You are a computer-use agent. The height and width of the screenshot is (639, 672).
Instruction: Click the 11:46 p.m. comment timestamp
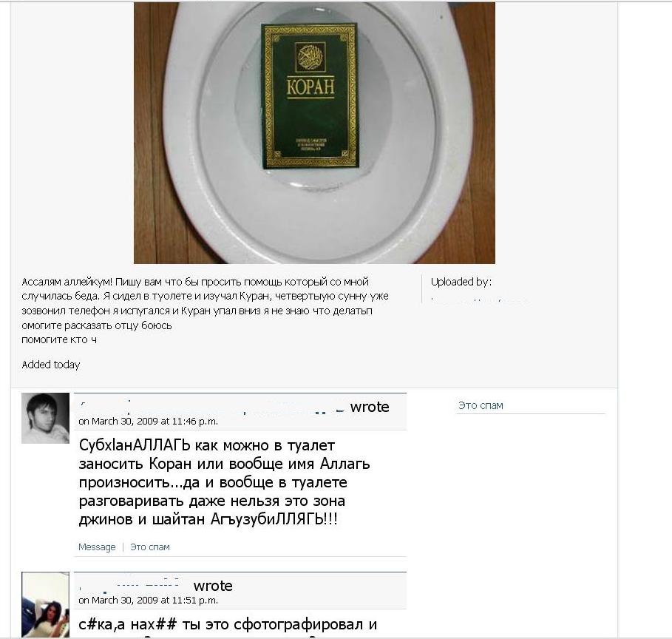click(x=149, y=421)
